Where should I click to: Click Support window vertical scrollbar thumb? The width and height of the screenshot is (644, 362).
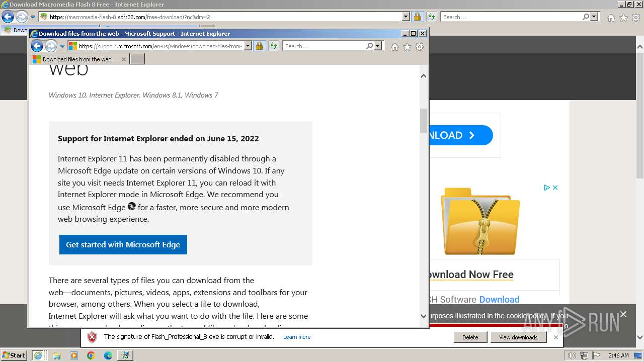424,121
